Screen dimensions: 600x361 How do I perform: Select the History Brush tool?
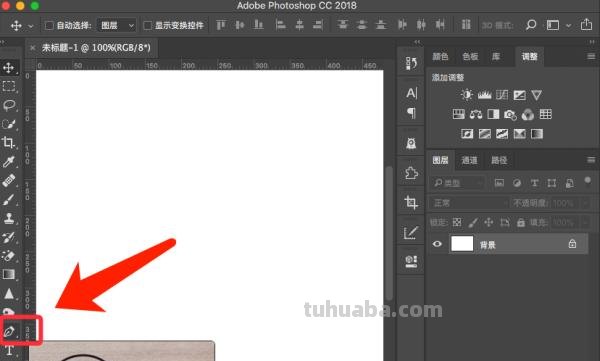pos(8,237)
